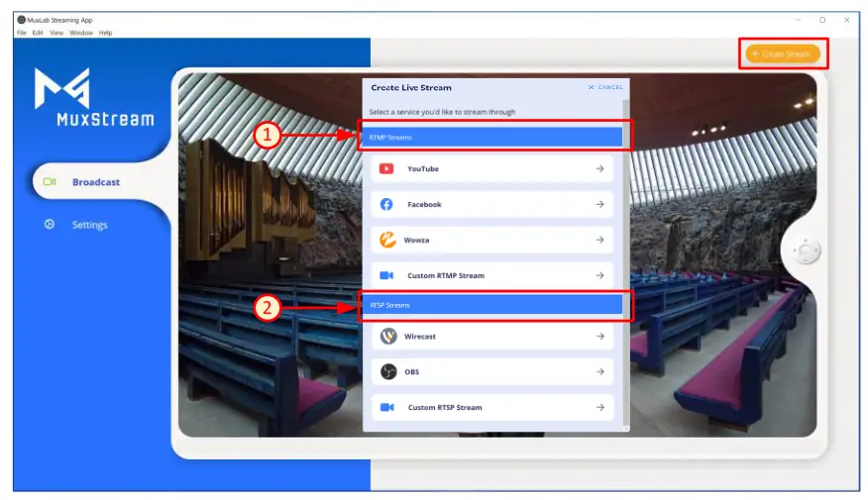Image resolution: width=868 pixels, height=500 pixels.
Task: Click the Custom RTMP Stream camera icon
Action: tap(386, 275)
